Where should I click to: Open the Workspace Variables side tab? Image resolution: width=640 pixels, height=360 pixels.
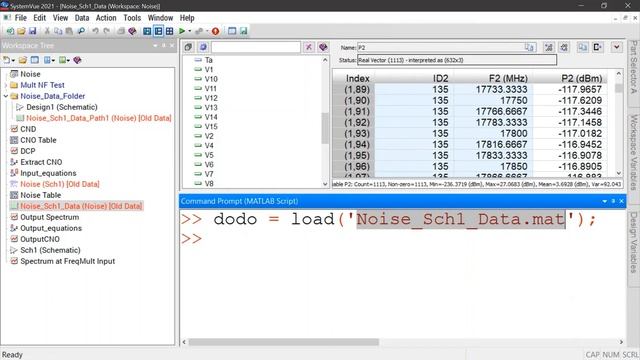pos(633,152)
